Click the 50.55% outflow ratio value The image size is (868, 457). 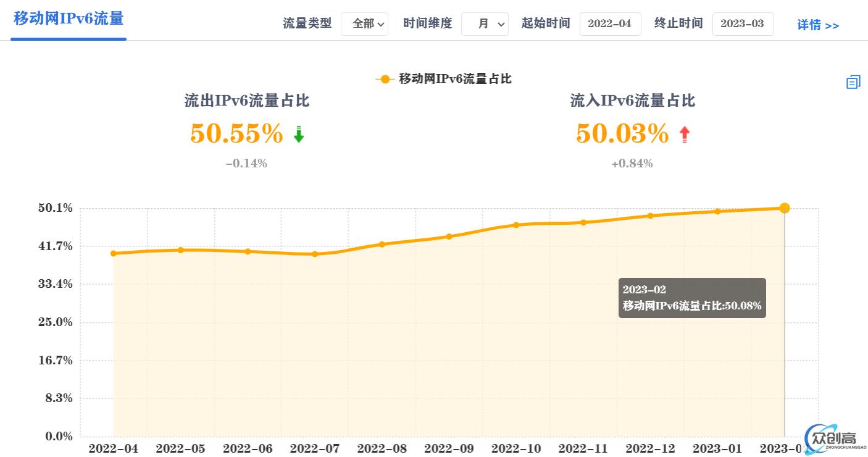click(236, 133)
